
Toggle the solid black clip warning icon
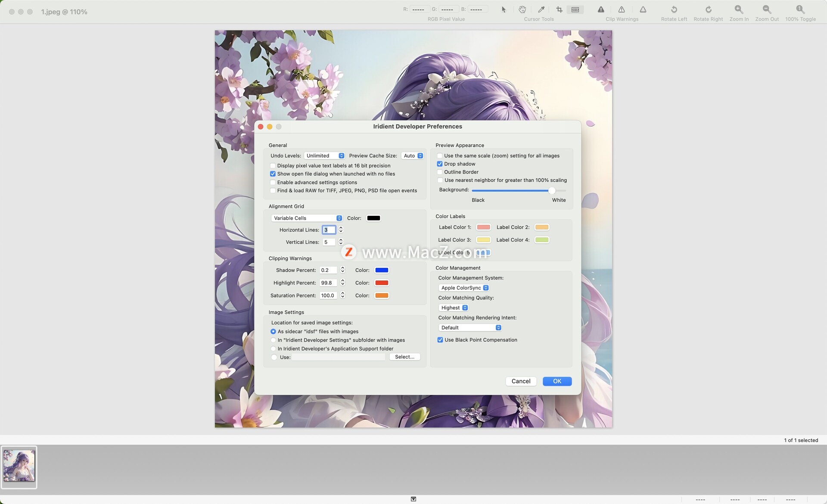click(x=601, y=9)
